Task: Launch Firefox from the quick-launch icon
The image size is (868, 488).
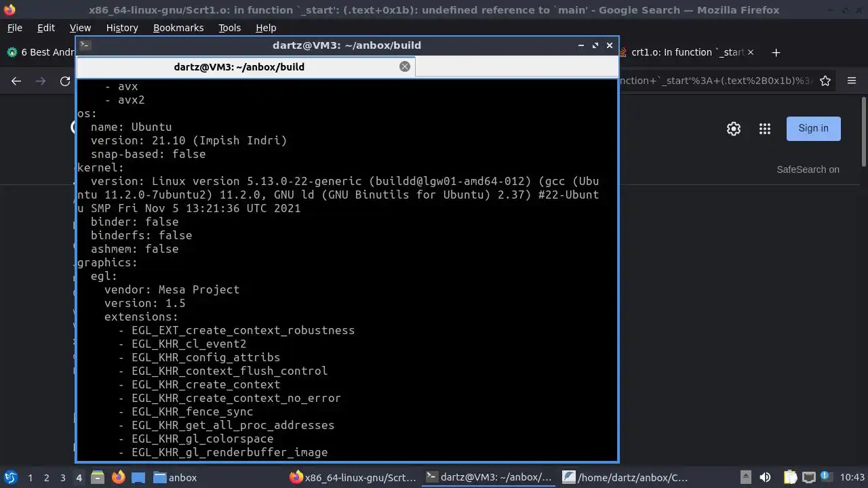Action: tap(118, 478)
